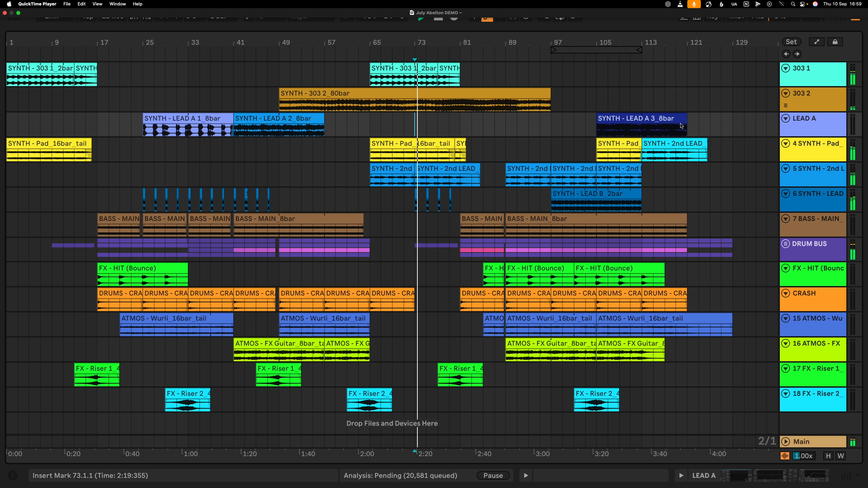
Task: Open the File menu
Action: point(67,4)
